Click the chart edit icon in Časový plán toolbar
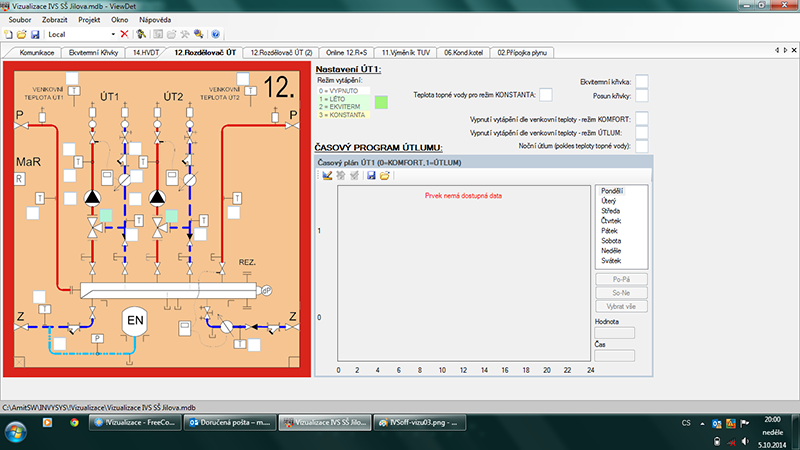Image resolution: width=800 pixels, height=450 pixels. coord(327,176)
